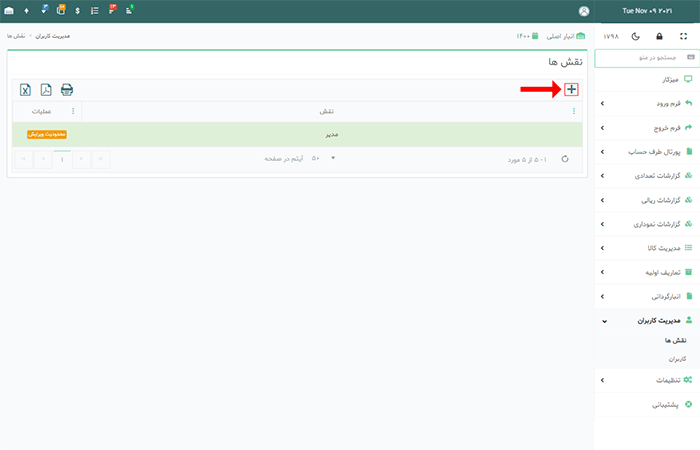Click نقش ها breadcrumb text
This screenshot has width=700, height=450.
[x=16, y=36]
